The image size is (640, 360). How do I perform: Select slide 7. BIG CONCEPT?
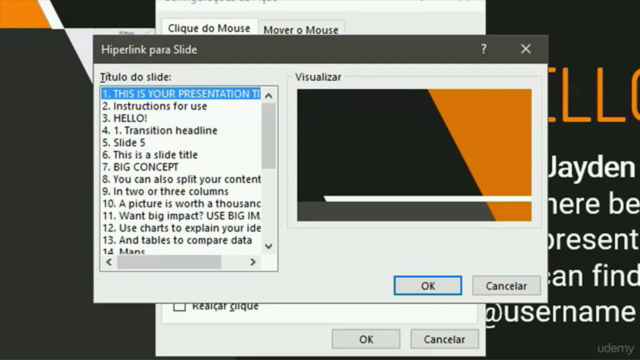(181, 167)
